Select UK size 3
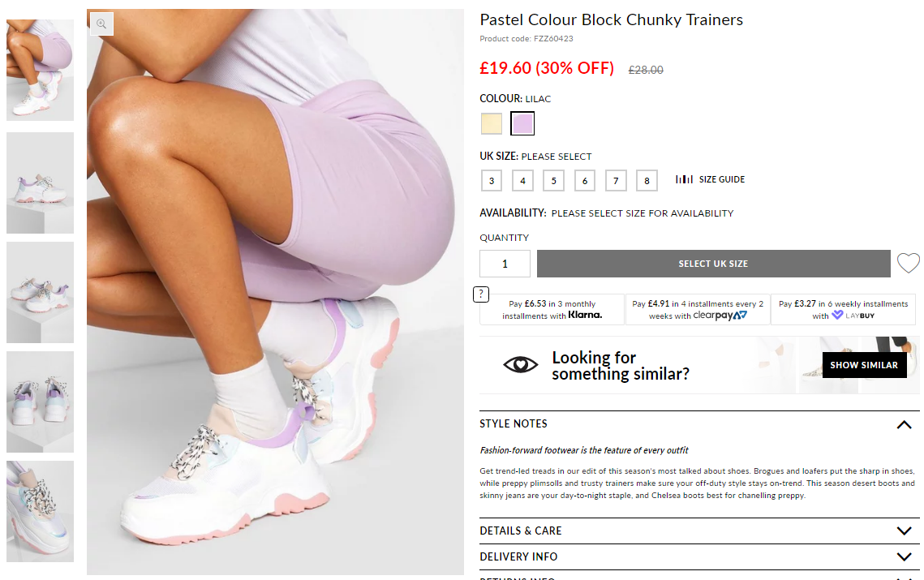The height and width of the screenshot is (580, 924). 492,181
